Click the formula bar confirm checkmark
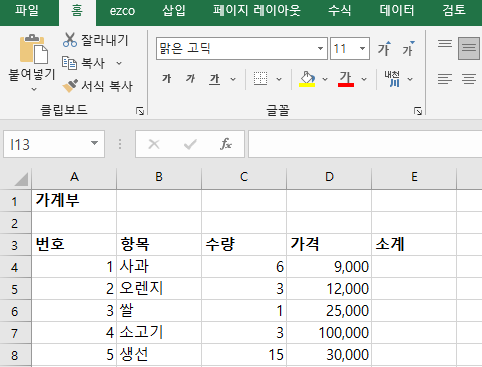The height and width of the screenshot is (367, 482). pyautogui.click(x=190, y=144)
